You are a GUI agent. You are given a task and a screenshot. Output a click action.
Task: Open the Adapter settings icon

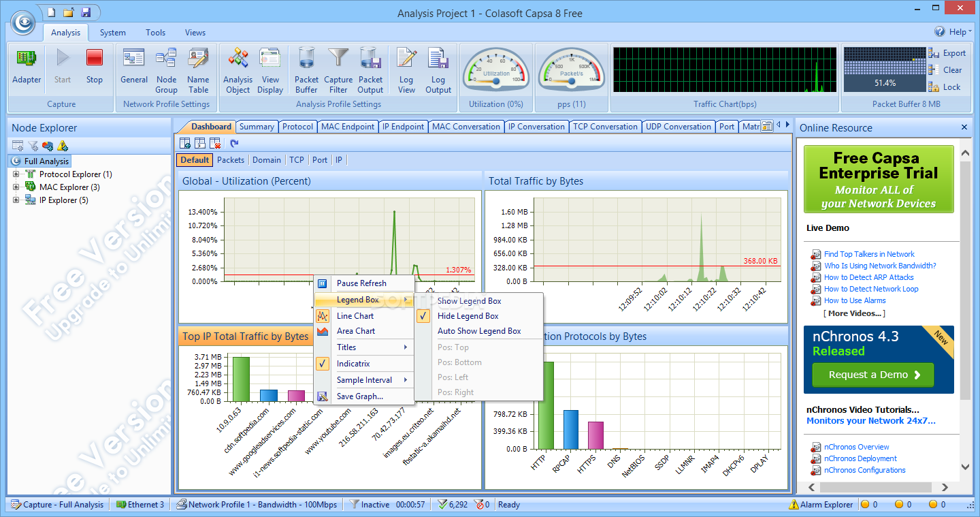click(27, 67)
